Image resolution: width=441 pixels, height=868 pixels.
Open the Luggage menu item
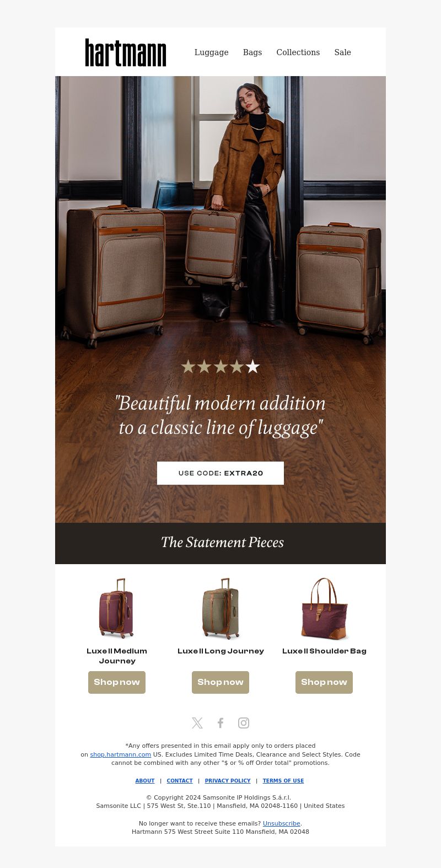point(212,52)
